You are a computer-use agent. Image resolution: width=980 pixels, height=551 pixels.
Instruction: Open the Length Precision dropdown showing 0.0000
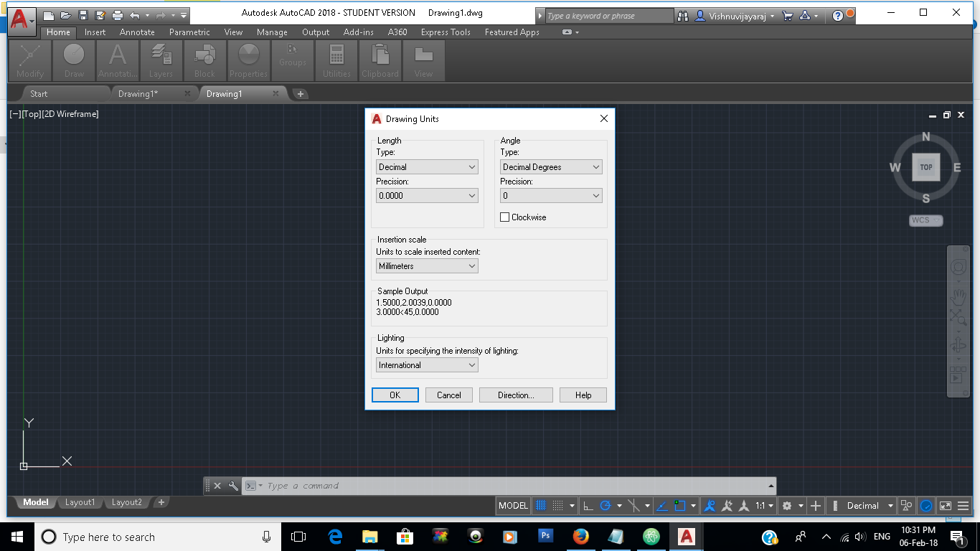[x=427, y=196]
